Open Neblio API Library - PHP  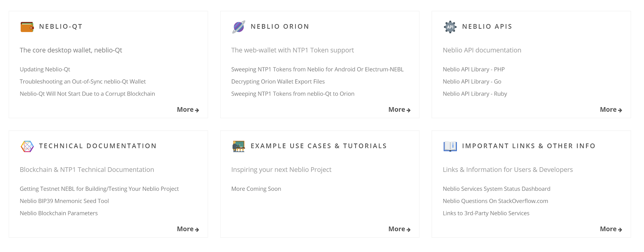pyautogui.click(x=474, y=69)
